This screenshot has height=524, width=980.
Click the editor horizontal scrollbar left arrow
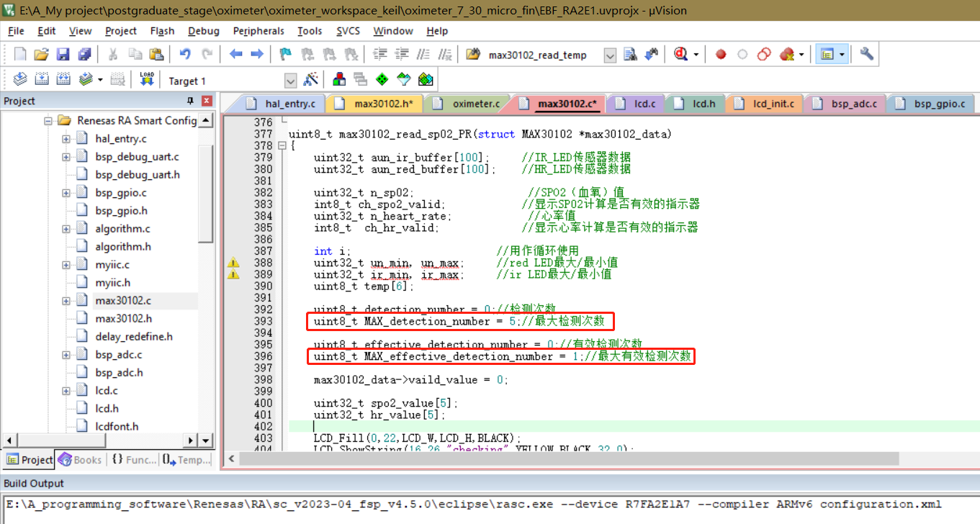point(232,458)
